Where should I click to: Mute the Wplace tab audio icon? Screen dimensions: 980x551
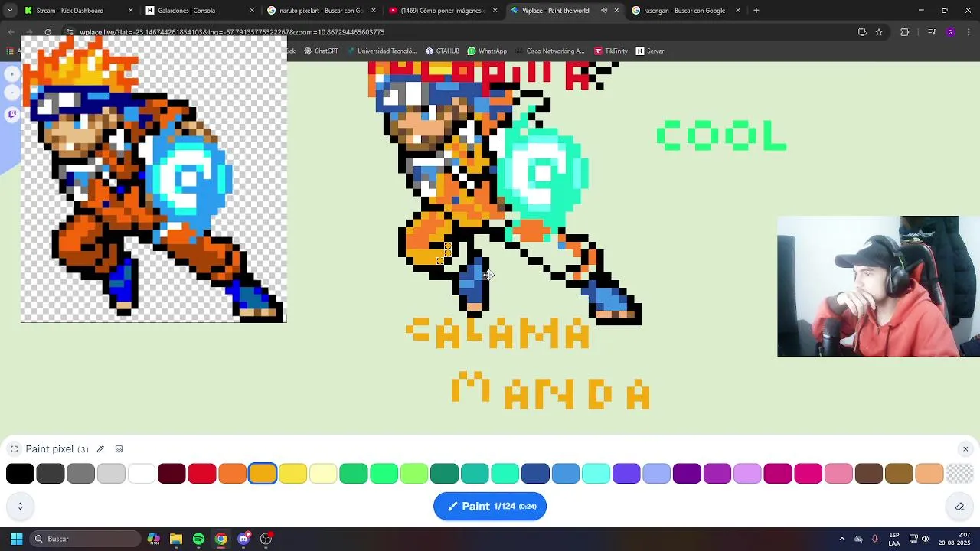coord(604,11)
